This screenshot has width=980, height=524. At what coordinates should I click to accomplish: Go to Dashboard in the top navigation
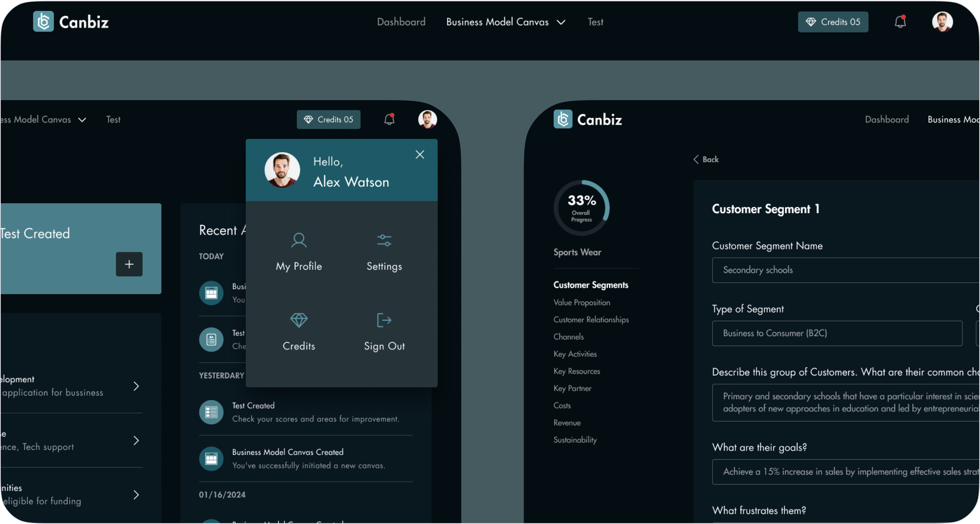click(x=401, y=22)
